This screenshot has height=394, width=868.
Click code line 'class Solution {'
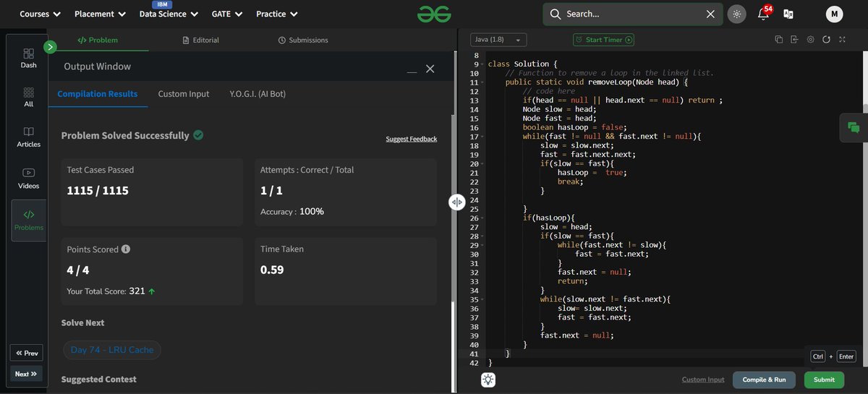pos(522,64)
